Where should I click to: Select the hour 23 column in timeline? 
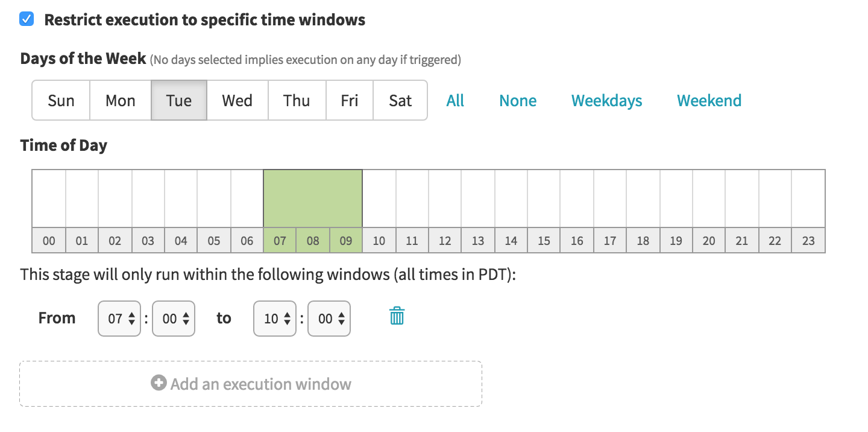click(808, 211)
